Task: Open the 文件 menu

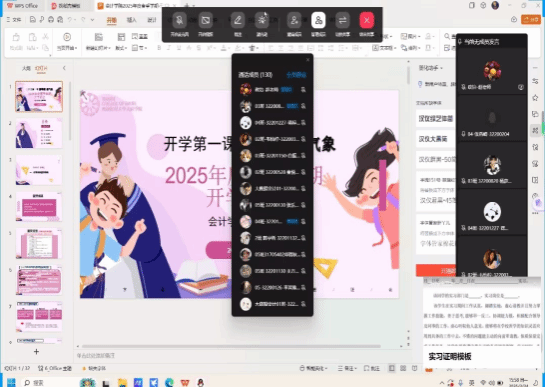Action: point(15,20)
